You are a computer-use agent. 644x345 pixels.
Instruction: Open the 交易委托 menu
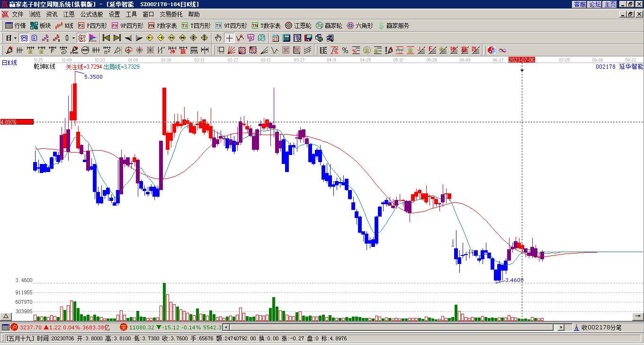(171, 15)
